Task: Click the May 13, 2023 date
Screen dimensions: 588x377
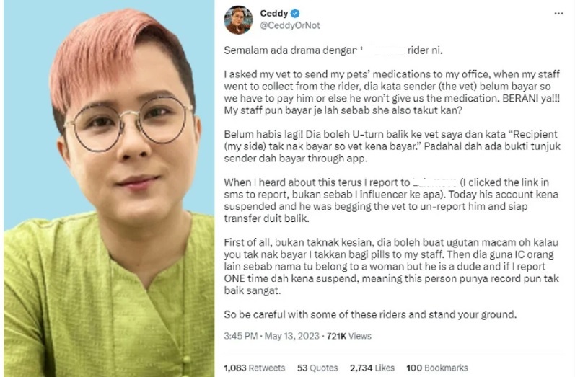Action: [x=291, y=336]
